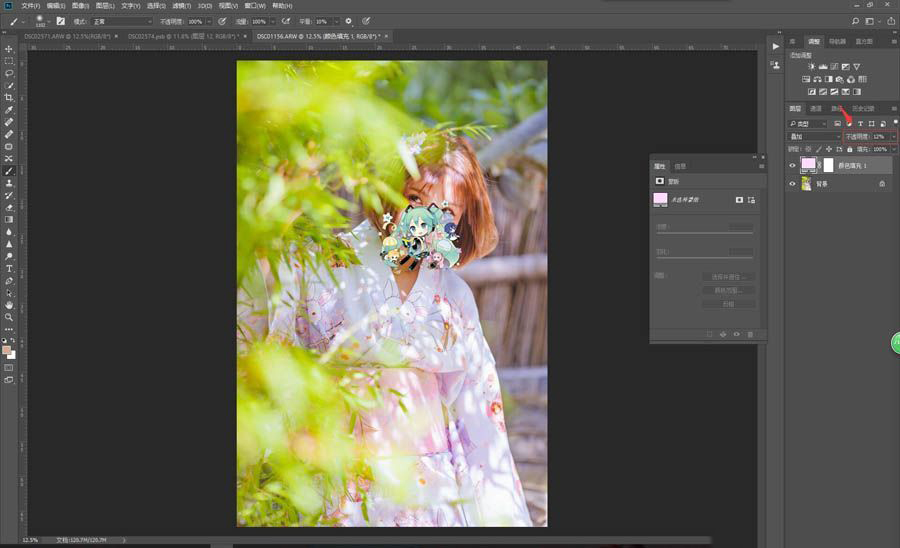Image resolution: width=900 pixels, height=548 pixels.
Task: Open the 滤镜(T) menu
Action: (181, 6)
